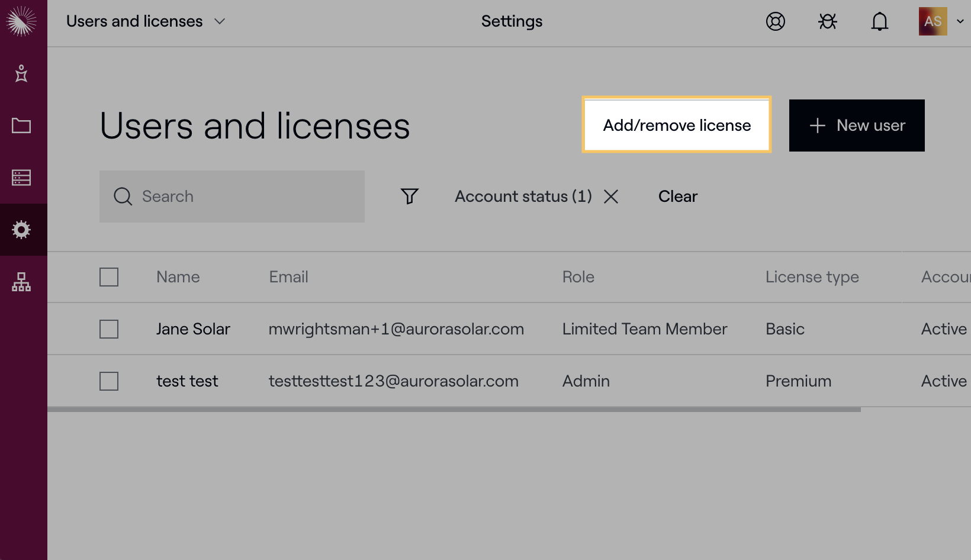971x560 pixels.
Task: Open the database list icon in sidebar
Action: (x=21, y=178)
